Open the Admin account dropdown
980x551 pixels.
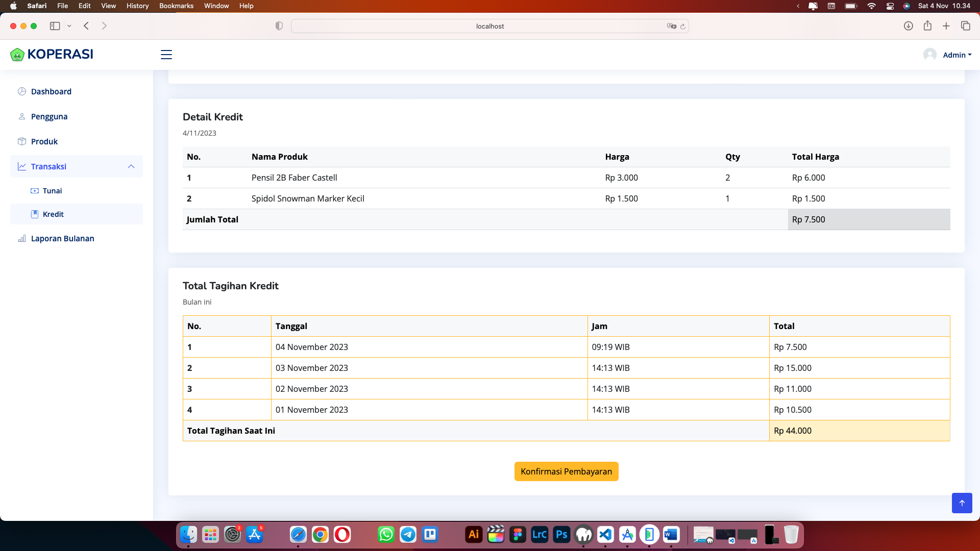point(956,55)
